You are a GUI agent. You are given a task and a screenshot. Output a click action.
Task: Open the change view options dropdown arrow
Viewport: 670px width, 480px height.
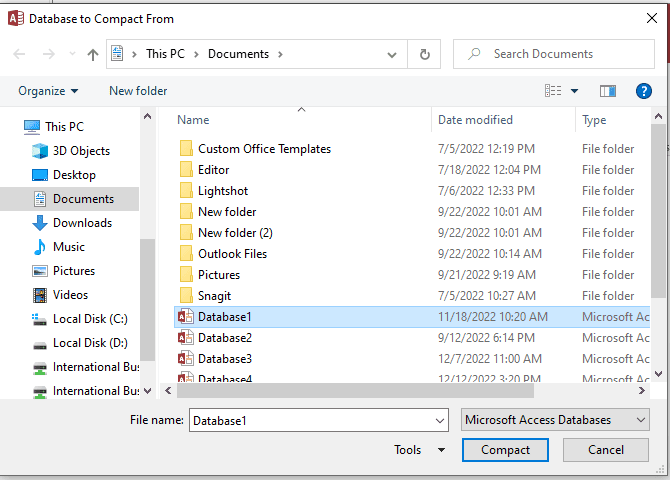[575, 91]
